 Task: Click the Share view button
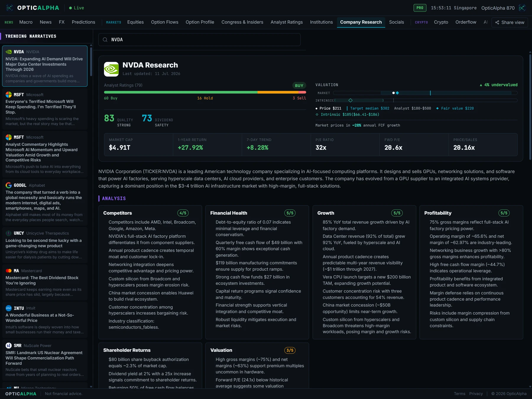point(510,22)
